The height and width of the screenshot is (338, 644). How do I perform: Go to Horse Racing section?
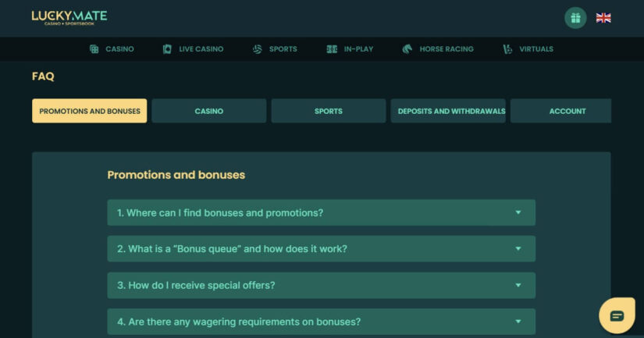pos(446,49)
